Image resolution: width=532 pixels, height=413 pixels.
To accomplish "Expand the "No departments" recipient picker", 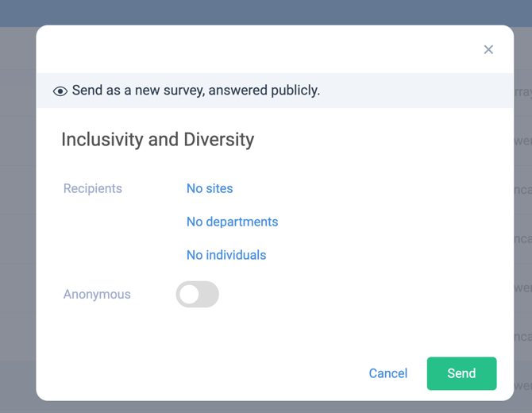I will point(232,222).
